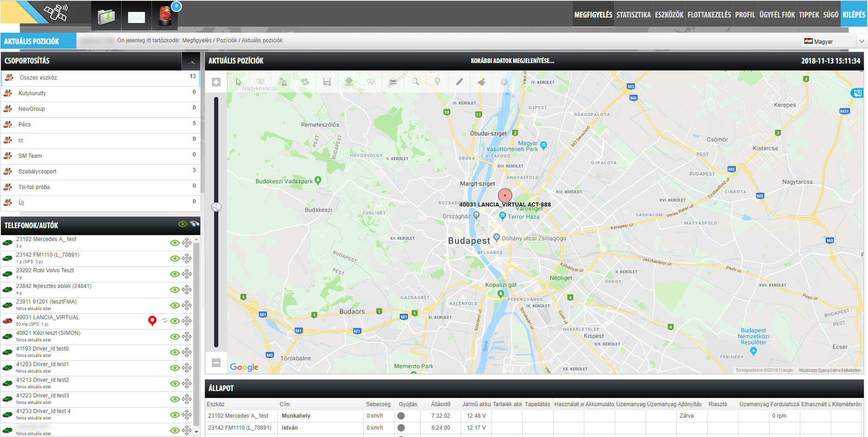Open the Magyar language dropdown
Viewport: 868px width, 437px height.
(834, 41)
